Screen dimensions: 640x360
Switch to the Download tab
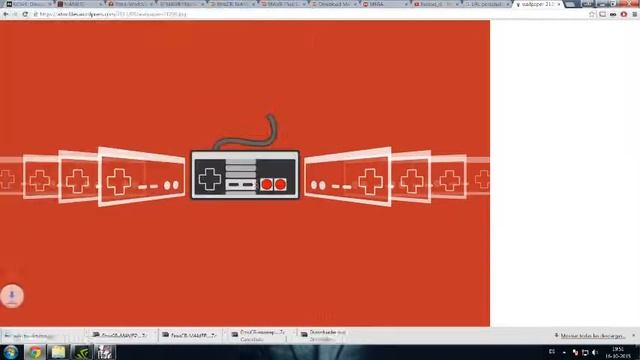[x=333, y=4]
